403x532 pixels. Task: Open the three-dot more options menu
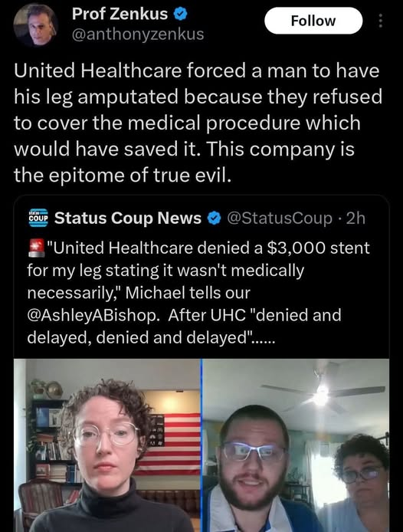pos(380,21)
